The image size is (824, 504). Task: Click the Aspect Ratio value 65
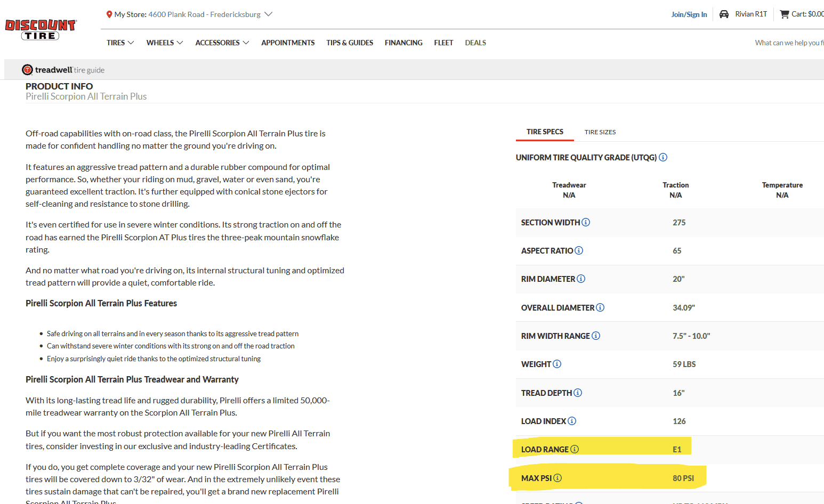click(x=677, y=251)
